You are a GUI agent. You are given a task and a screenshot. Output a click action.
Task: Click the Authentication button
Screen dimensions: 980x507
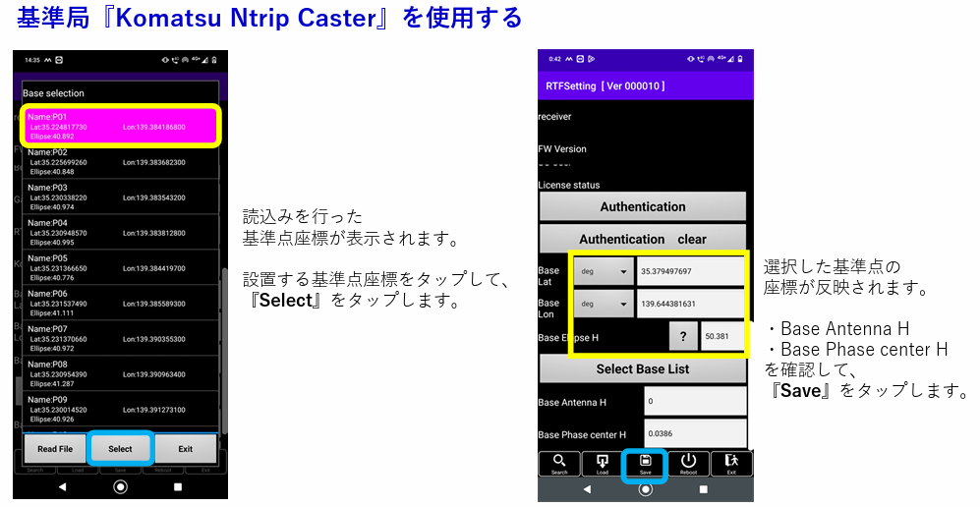643,206
